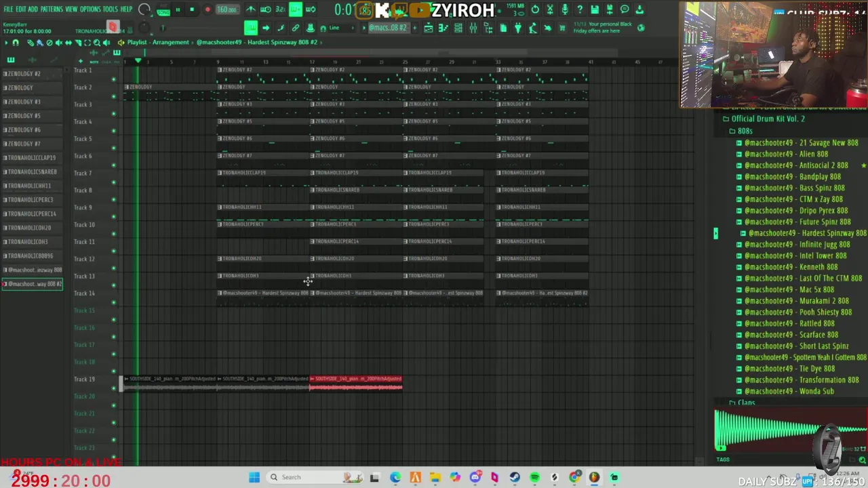The image size is (868, 488).
Task: Open the help question-mark icon
Action: point(580,9)
